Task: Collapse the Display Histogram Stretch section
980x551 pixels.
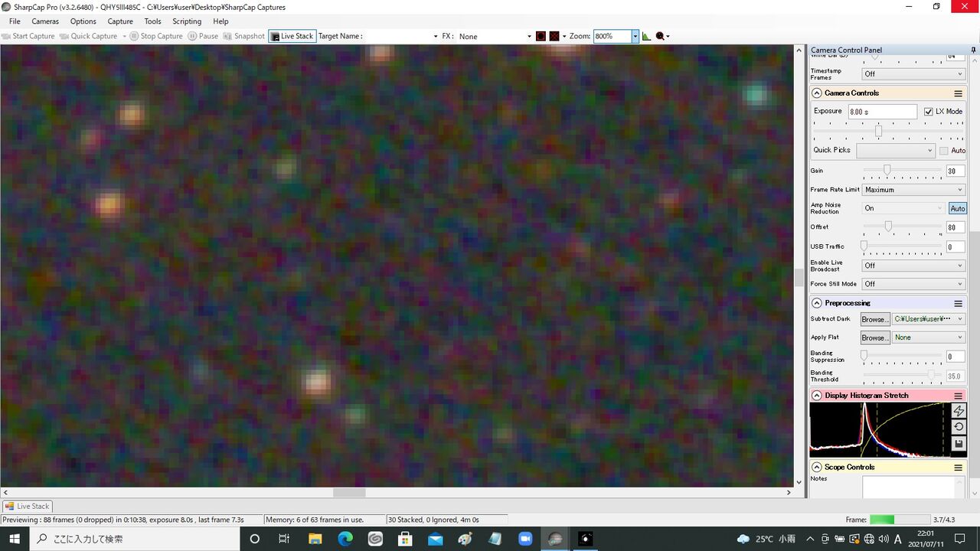Action: [817, 396]
